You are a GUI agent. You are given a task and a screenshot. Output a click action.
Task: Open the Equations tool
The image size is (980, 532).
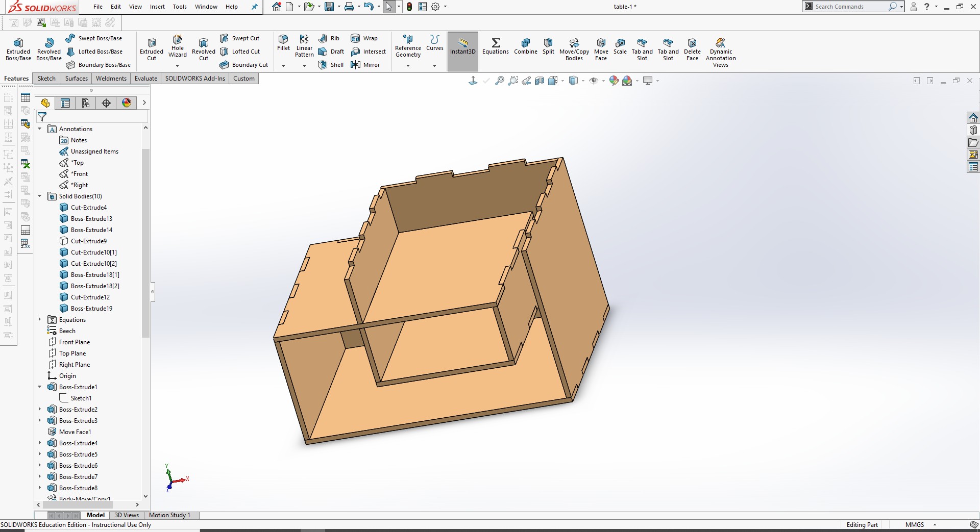point(496,46)
